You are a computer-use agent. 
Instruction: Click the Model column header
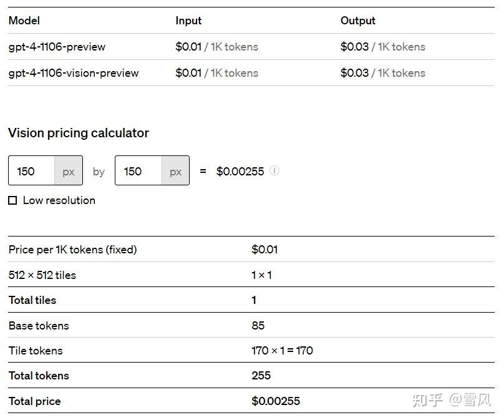click(x=24, y=21)
